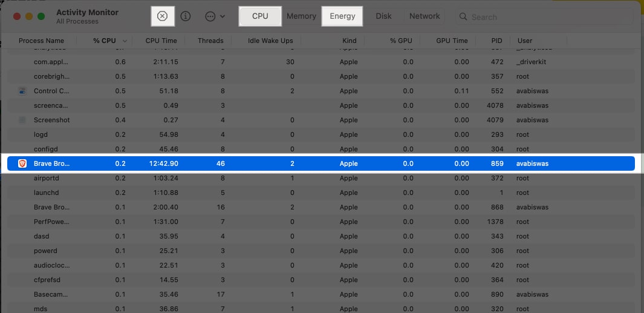Click the Brave Browser shield icon
The image size is (644, 313).
click(22, 163)
